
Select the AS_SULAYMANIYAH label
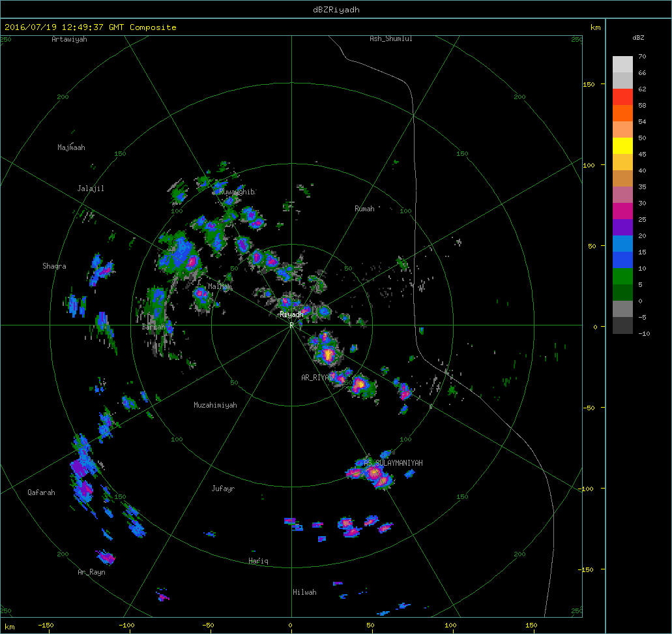[393, 463]
